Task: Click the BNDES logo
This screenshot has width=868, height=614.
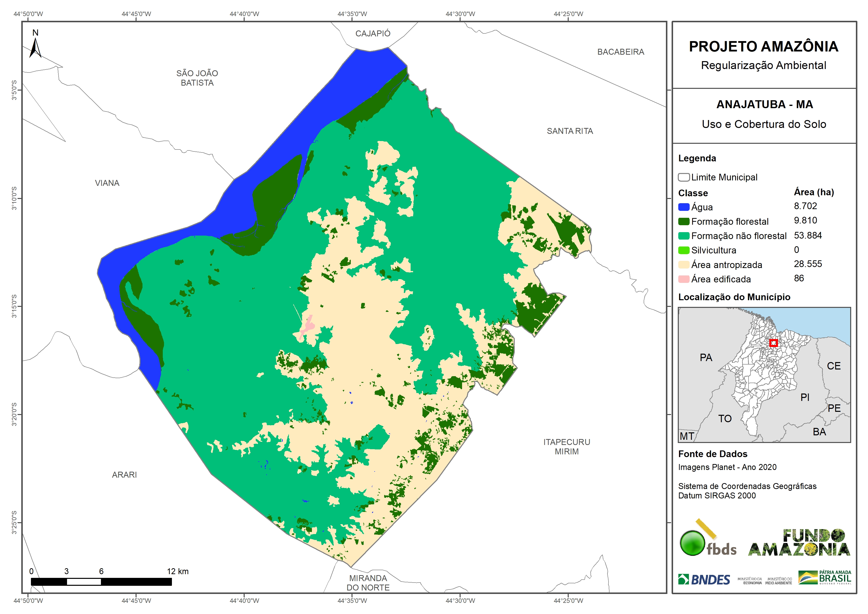Action: [704, 580]
